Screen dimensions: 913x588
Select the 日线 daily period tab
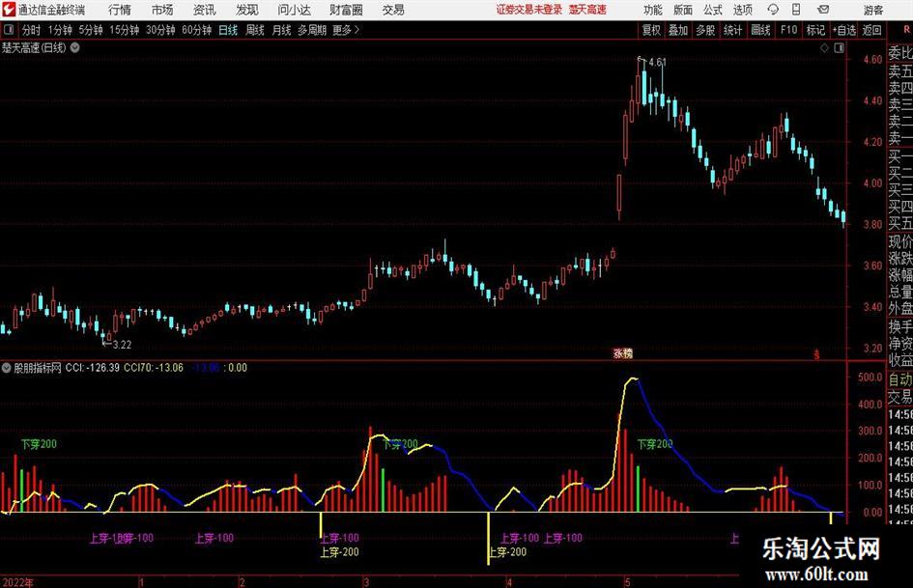click(x=228, y=30)
